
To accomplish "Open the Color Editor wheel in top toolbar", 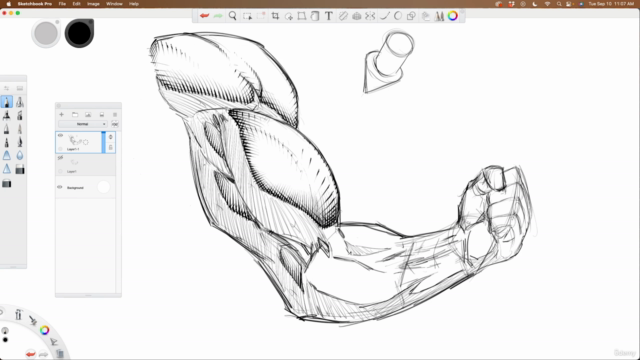I will click(453, 16).
